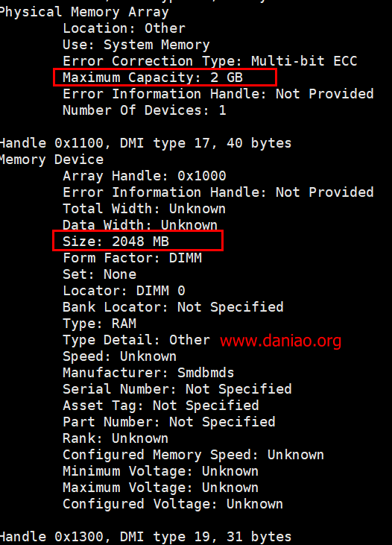Click the Physical Memory Array heading
The width and height of the screenshot is (392, 545).
84,12
